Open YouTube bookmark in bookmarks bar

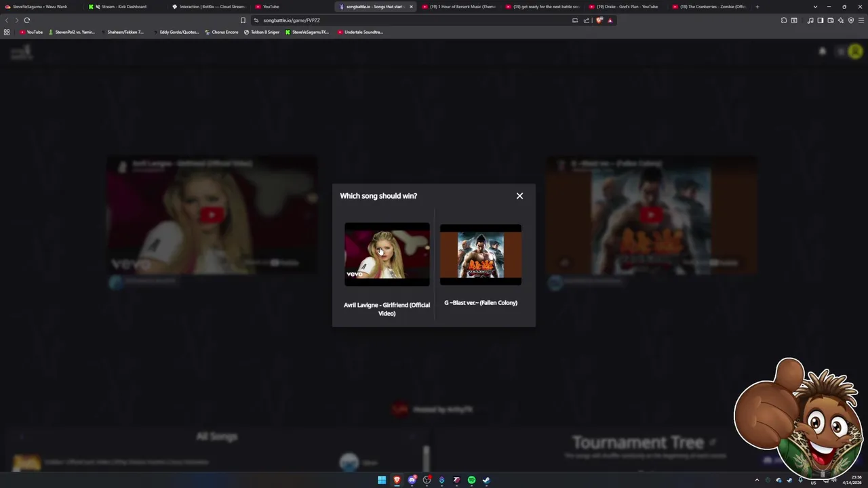(x=31, y=32)
